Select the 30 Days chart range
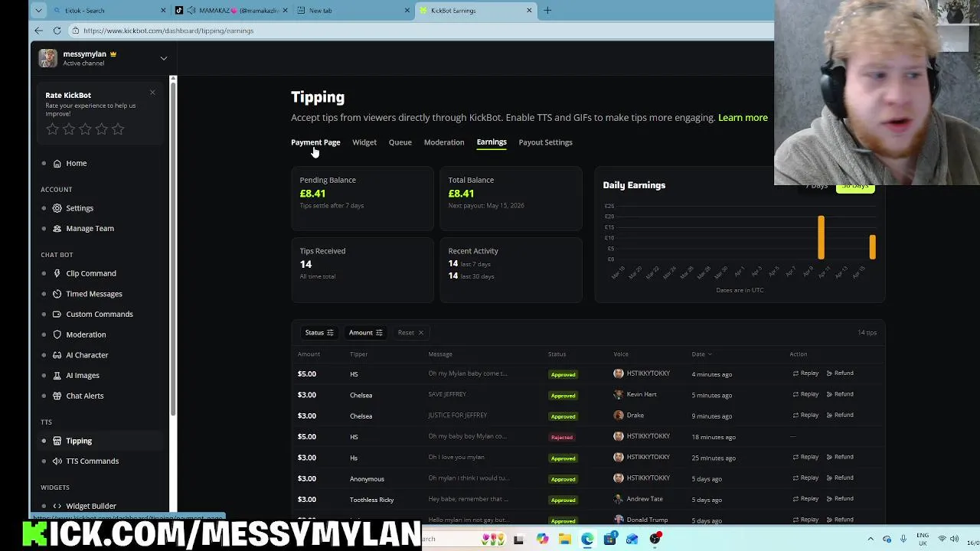This screenshot has width=980, height=551. (x=855, y=186)
